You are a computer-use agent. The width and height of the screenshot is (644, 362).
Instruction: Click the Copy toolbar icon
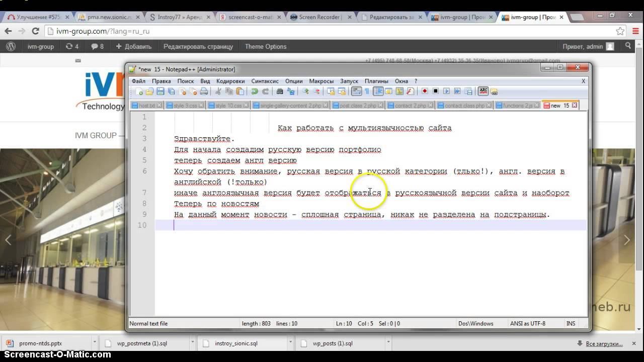pos(229,92)
